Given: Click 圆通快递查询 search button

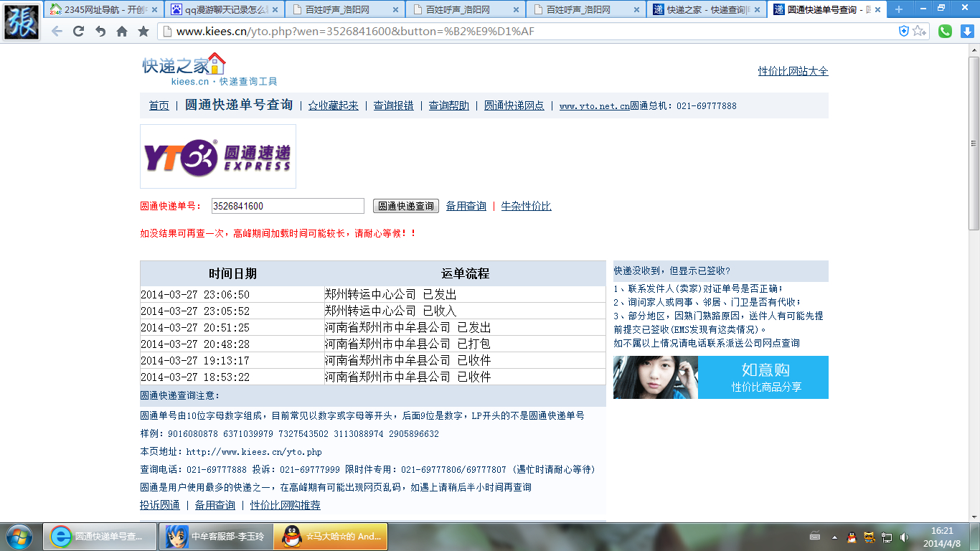Looking at the screenshot, I should coord(406,206).
